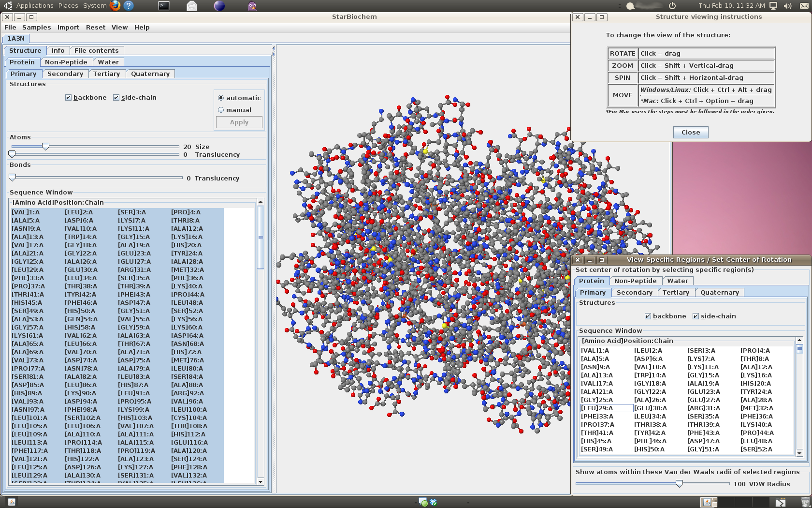This screenshot has height=508, width=812.
Task: Click up arrow of regions sequence window scrollbar
Action: point(799,341)
